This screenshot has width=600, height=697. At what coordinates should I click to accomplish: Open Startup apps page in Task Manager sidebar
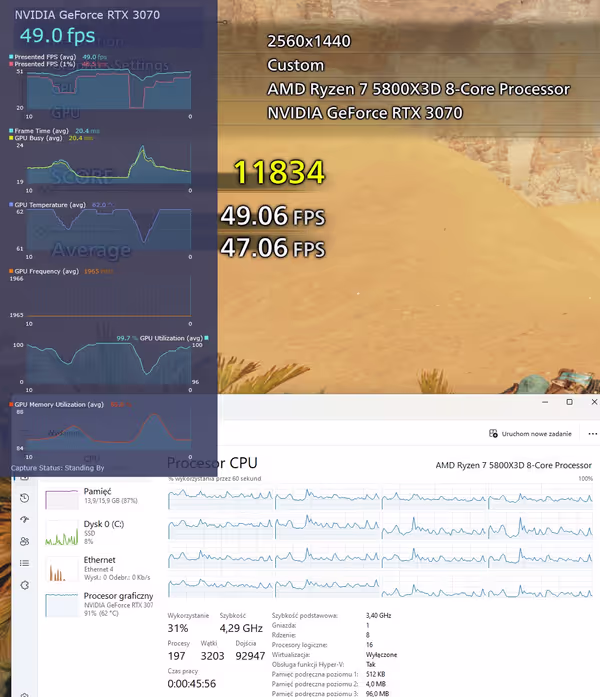tap(24, 519)
